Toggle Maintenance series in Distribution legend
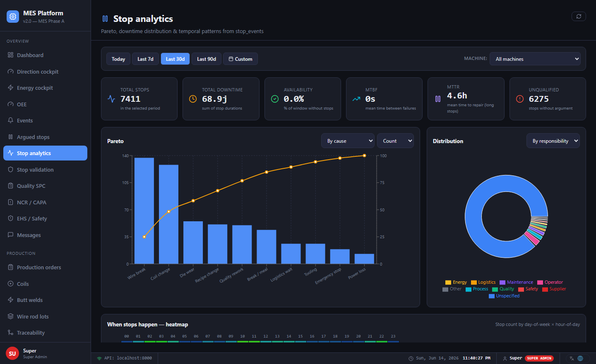 point(517,282)
